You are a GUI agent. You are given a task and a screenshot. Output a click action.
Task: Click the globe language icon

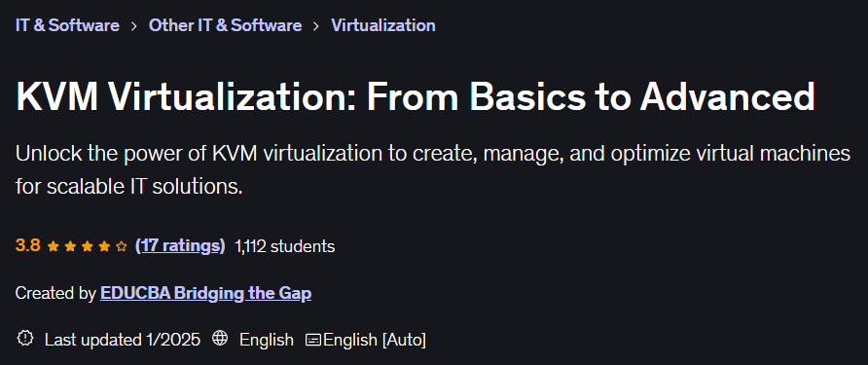pos(220,339)
